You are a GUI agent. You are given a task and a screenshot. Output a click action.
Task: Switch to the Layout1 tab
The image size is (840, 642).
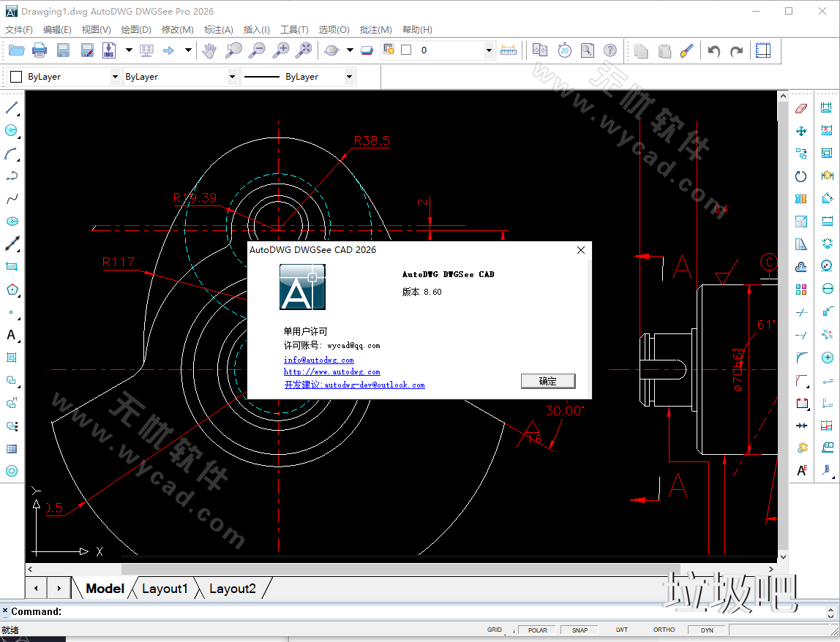(x=165, y=589)
